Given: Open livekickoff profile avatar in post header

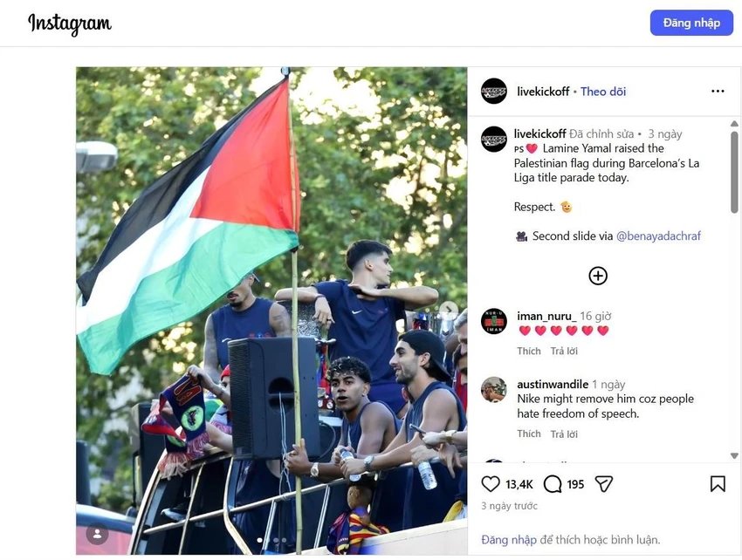Looking at the screenshot, I should click(x=494, y=92).
